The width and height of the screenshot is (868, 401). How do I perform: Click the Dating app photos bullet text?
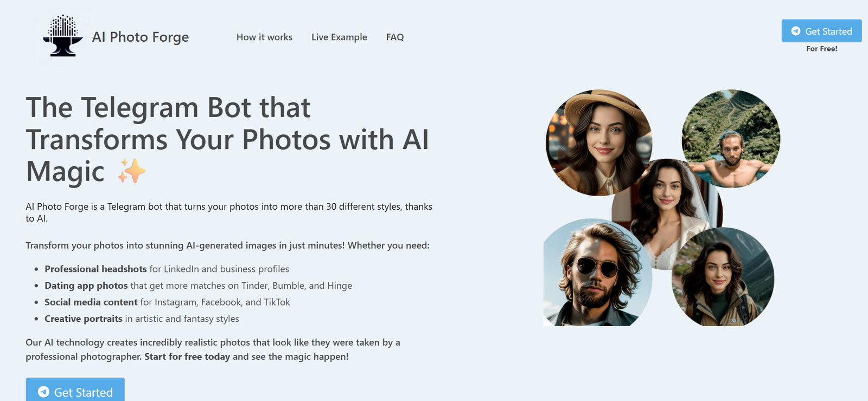click(86, 286)
